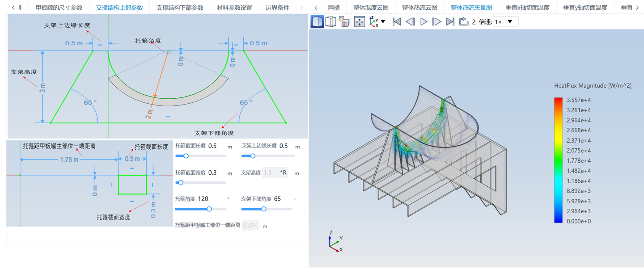The height and width of the screenshot is (269, 644).
Task: Click the HeatFlux Magnitude [W/m^2] legend title
Action: [593, 85]
